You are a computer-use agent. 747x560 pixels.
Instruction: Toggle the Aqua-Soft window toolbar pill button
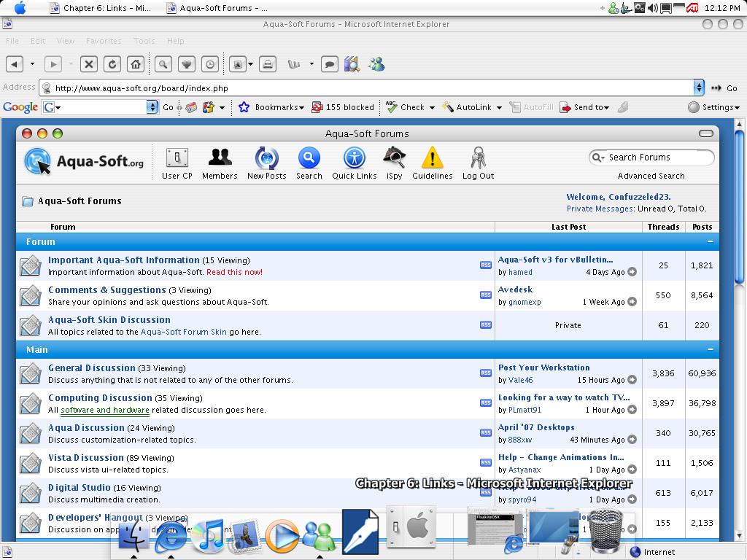point(705,133)
